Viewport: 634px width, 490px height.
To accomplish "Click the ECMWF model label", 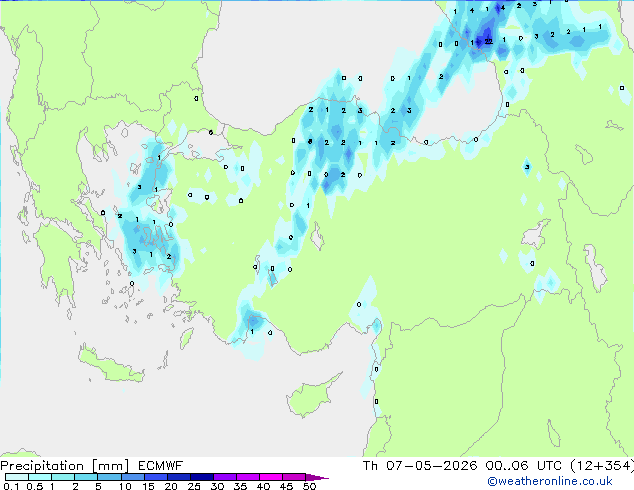I will [x=161, y=466].
